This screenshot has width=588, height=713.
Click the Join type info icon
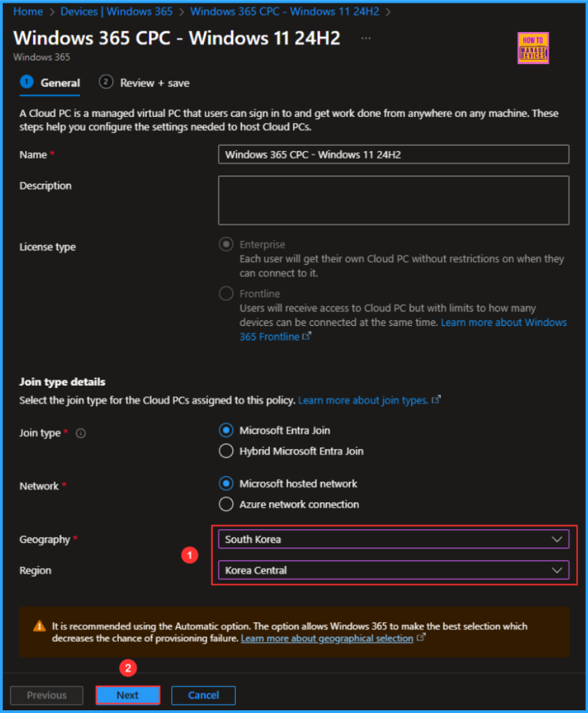click(x=81, y=433)
